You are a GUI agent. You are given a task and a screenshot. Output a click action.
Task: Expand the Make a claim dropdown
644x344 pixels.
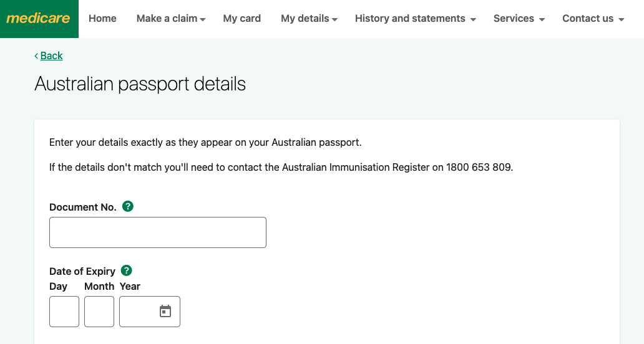click(171, 19)
